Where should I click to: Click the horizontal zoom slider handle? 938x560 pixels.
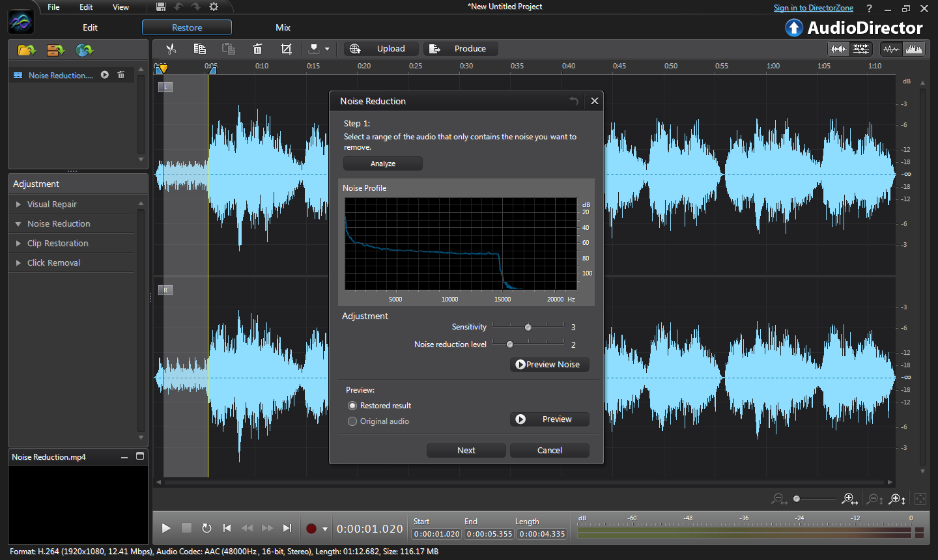tap(797, 499)
